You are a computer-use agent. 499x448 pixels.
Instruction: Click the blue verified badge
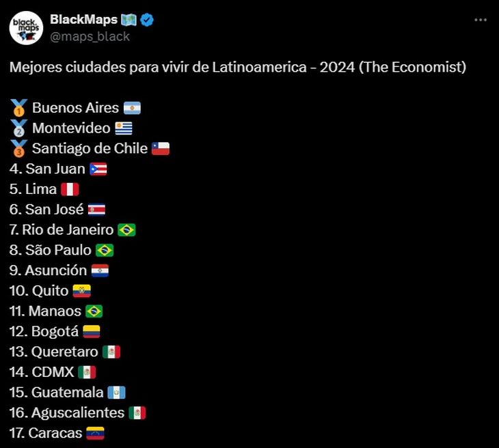coord(147,20)
